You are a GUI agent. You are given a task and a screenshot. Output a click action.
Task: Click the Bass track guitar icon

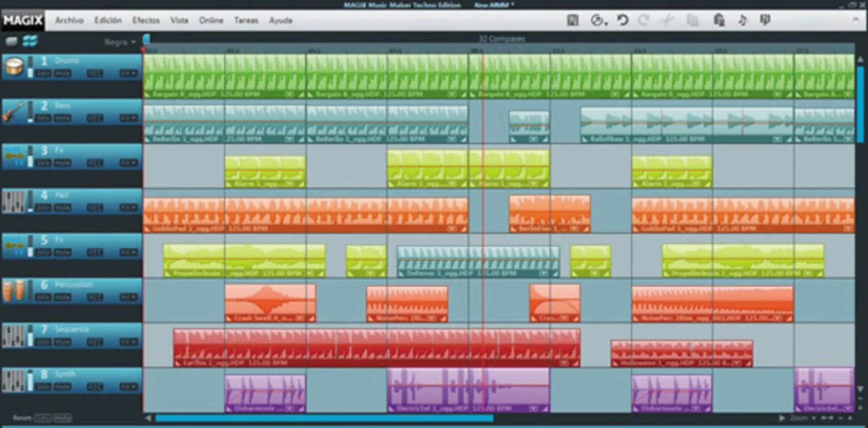point(14,112)
